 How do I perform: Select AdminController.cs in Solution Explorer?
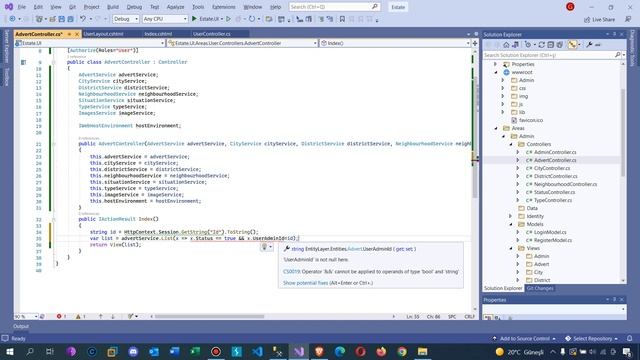pyautogui.click(x=555, y=152)
